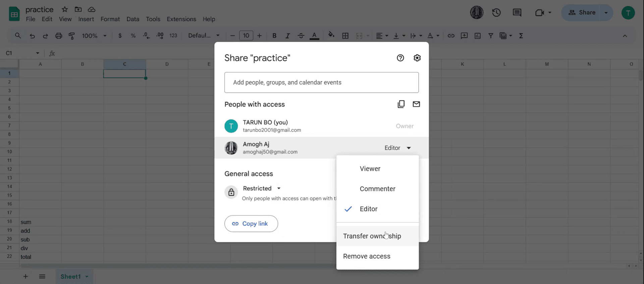Select the Commenter role

(x=378, y=189)
